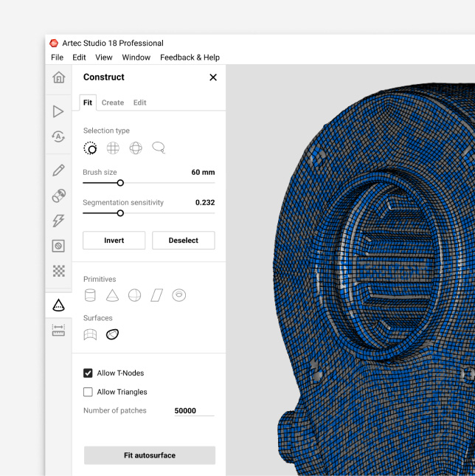Viewport: 475px width, 476px height.
Task: Click the Home icon in the sidebar
Action: (58, 77)
